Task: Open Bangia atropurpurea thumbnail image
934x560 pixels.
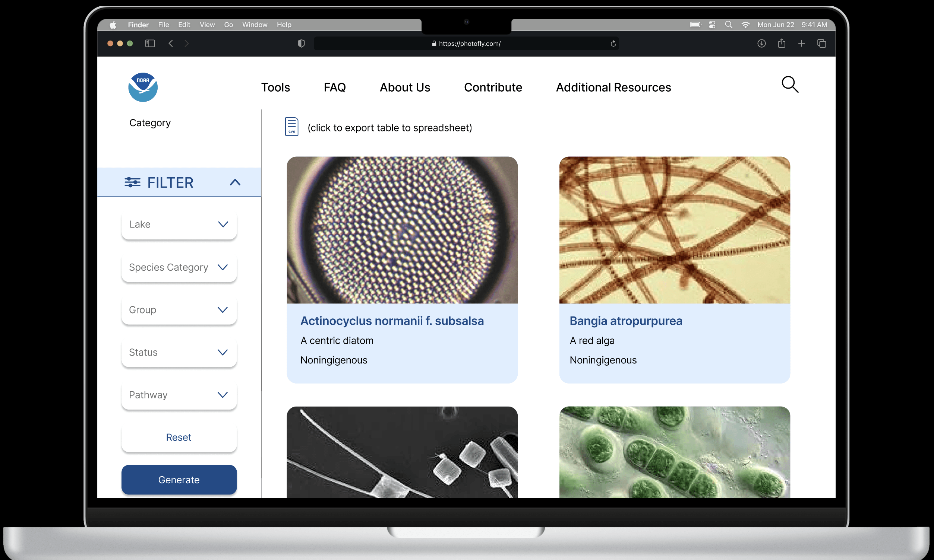Action: point(674,230)
